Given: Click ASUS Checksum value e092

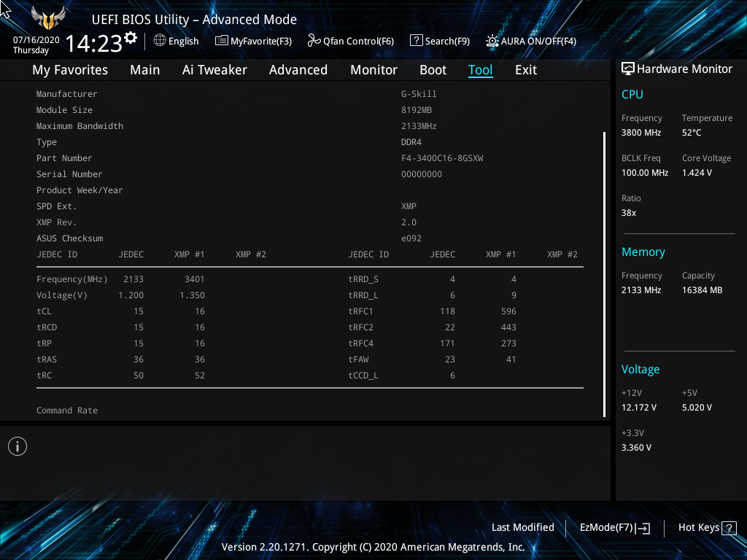Looking at the screenshot, I should pos(411,238).
